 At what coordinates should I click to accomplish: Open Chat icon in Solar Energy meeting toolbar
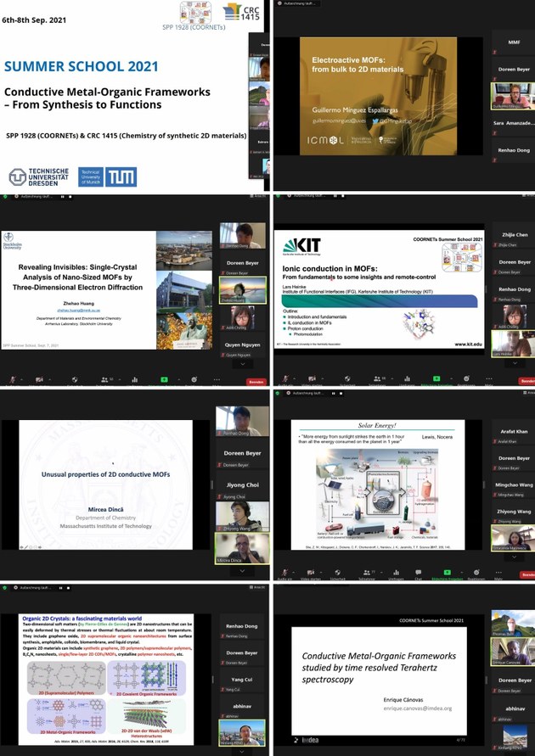[x=417, y=574]
